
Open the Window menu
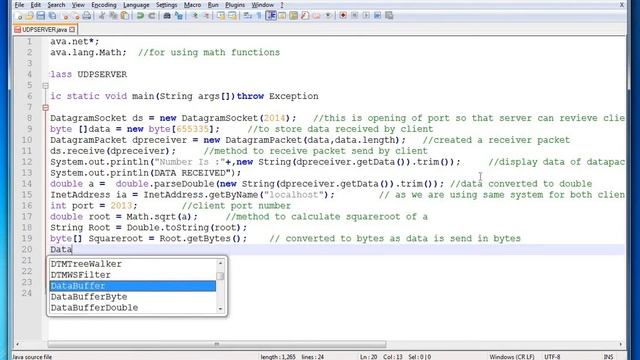coord(262,5)
